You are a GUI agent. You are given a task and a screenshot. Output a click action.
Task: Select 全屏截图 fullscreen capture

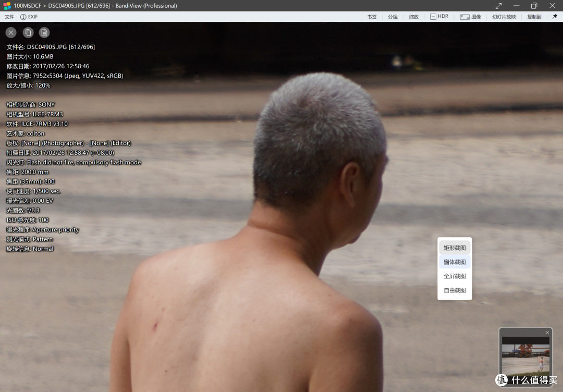[x=455, y=276]
